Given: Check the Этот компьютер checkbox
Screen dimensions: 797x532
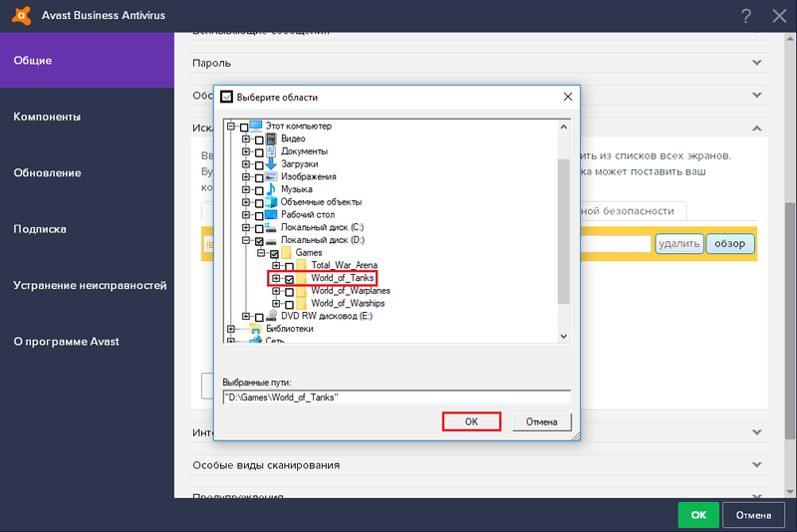Looking at the screenshot, I should (x=244, y=128).
